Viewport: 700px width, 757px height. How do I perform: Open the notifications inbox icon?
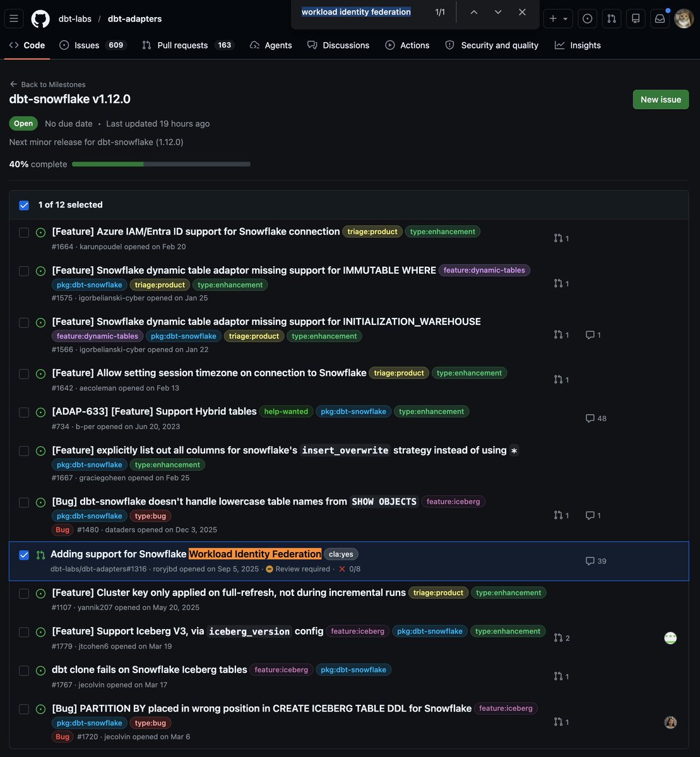point(660,18)
